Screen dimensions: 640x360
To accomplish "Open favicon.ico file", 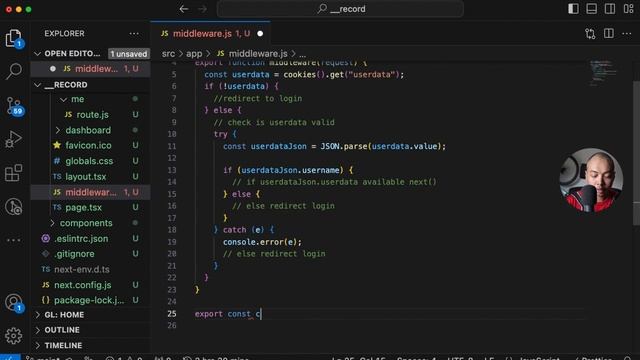I will click(x=91, y=145).
